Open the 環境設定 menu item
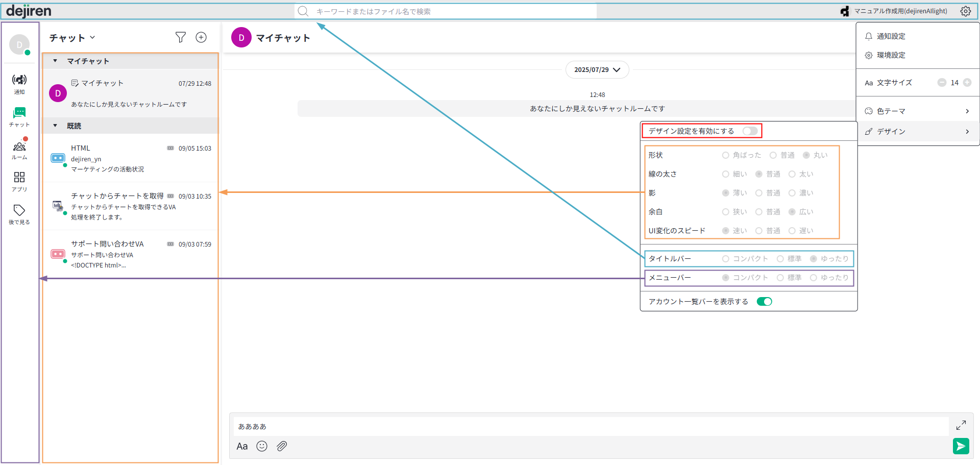 891,55
